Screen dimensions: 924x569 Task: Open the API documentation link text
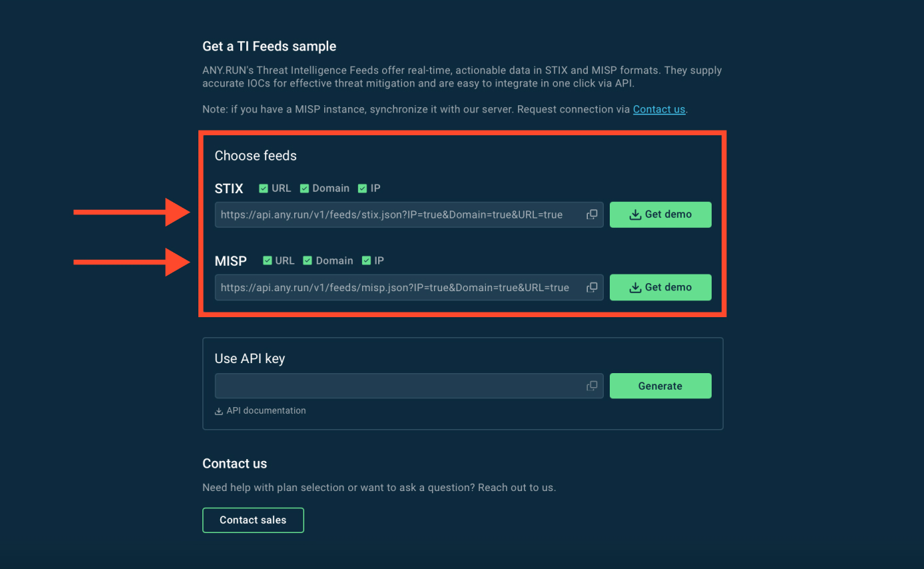point(266,410)
